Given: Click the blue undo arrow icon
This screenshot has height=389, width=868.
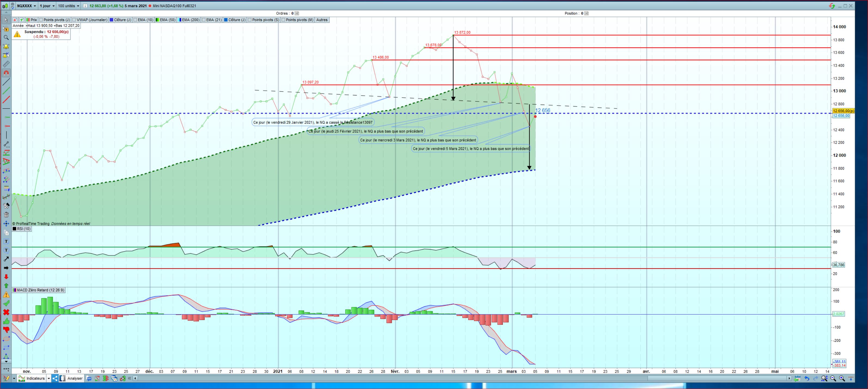Looking at the screenshot, I should tap(807, 379).
